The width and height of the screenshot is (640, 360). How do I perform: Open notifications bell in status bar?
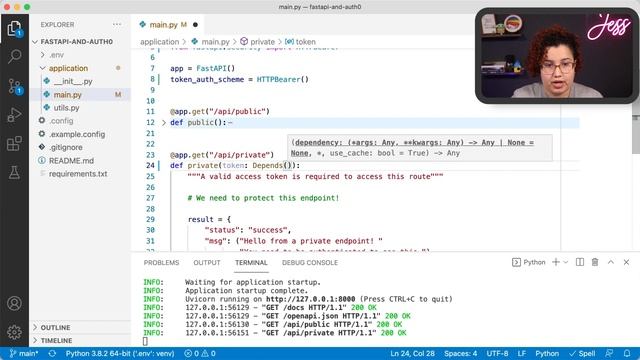(627, 353)
